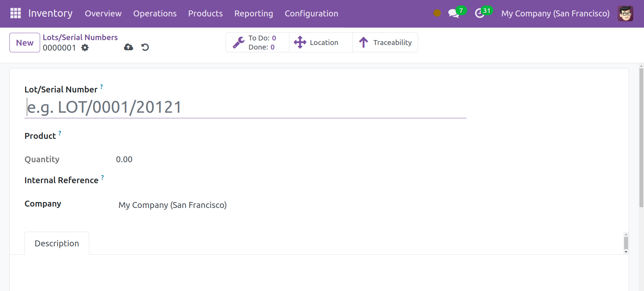
Task: Click the orange status dot indicator
Action: point(437,13)
